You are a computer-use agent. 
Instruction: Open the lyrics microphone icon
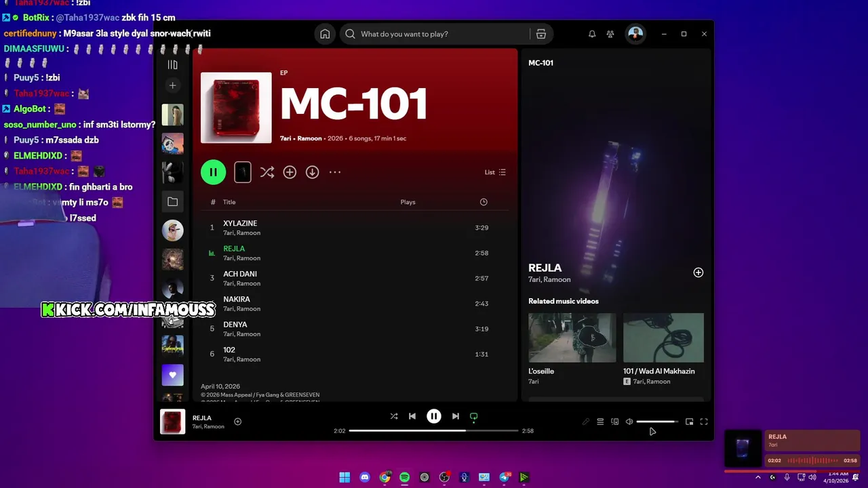[x=586, y=422]
